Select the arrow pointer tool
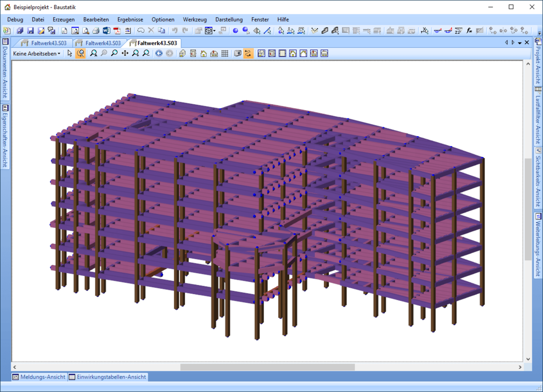The height and width of the screenshot is (392, 543). 70,53
